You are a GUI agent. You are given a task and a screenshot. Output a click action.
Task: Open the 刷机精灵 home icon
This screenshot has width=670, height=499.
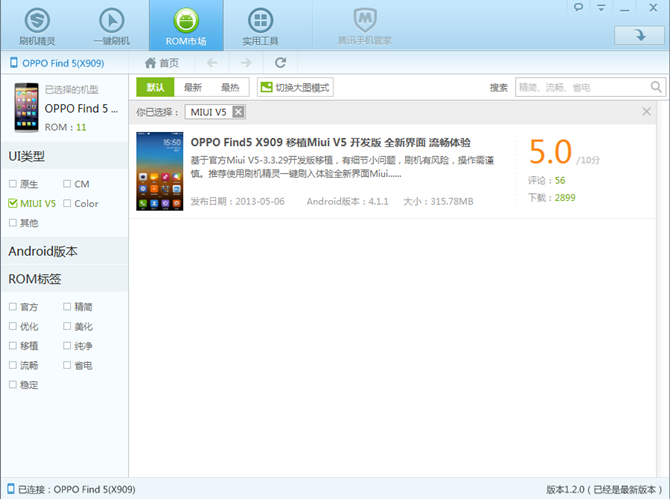click(37, 25)
